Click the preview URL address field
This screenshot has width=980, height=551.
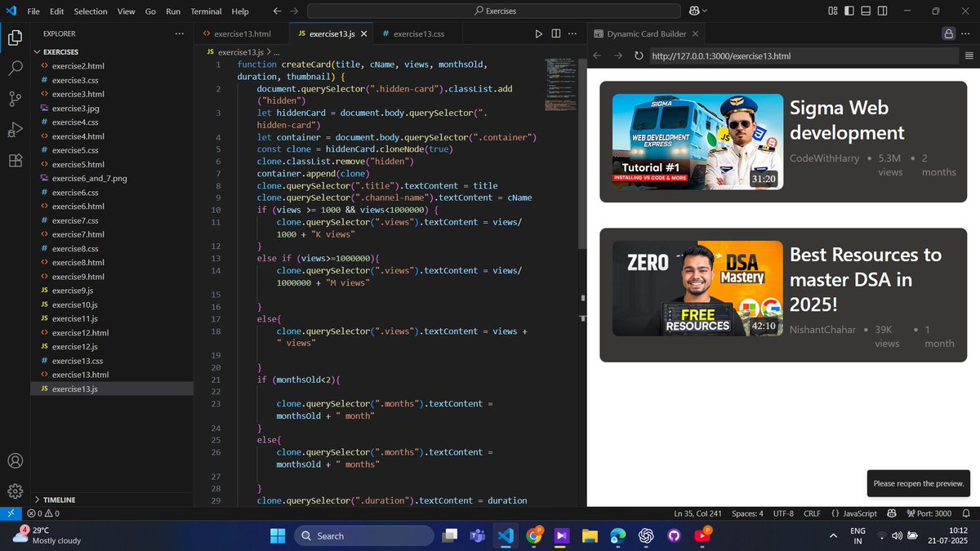(803, 56)
